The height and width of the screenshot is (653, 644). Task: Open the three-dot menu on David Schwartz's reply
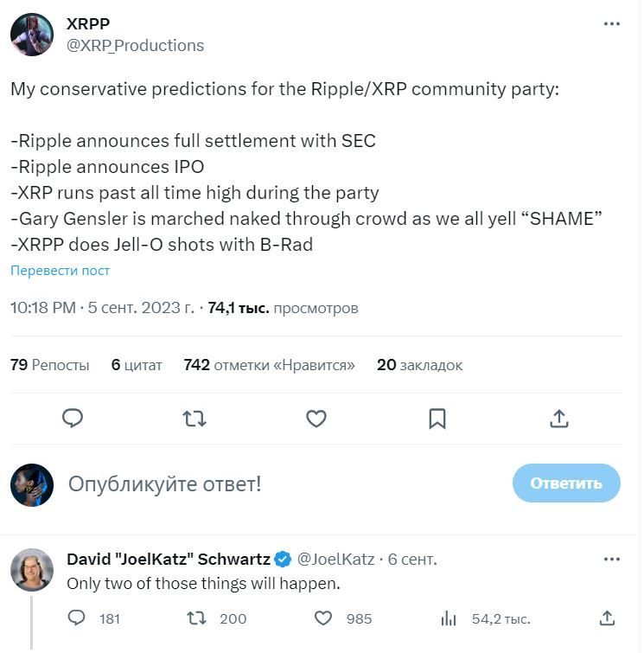pos(611,559)
